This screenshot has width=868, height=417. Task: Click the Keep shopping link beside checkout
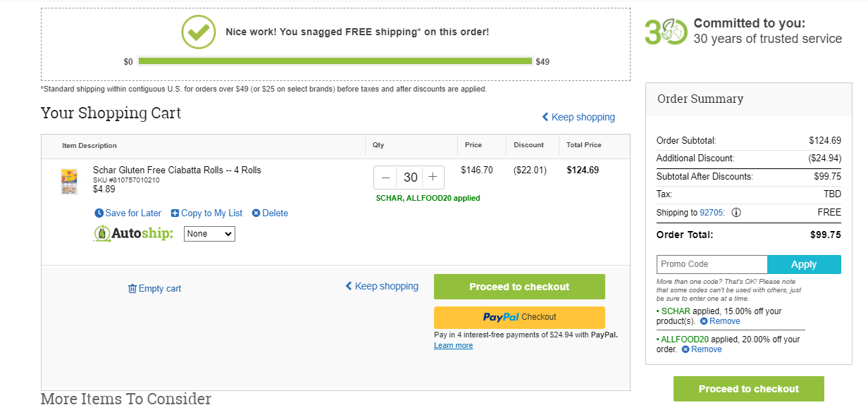point(382,286)
